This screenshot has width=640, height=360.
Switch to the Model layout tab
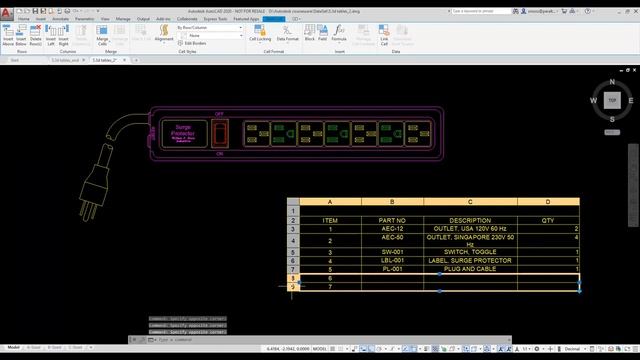[13, 347]
